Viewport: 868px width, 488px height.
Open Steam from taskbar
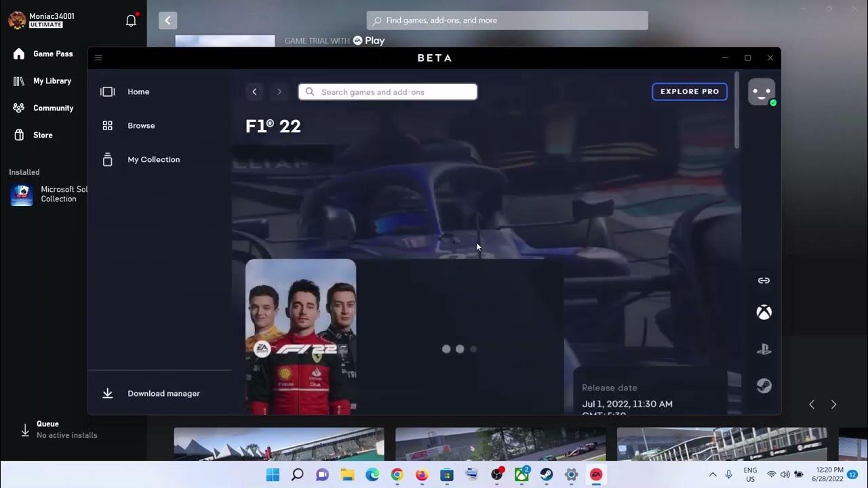546,474
